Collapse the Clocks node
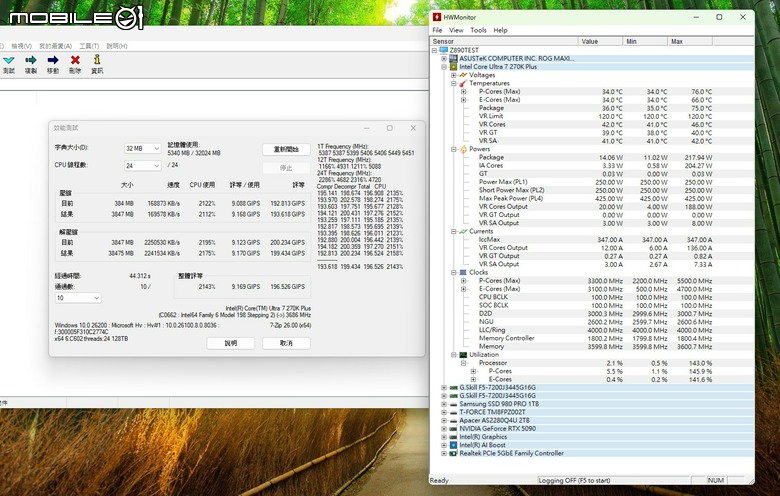Image resolution: width=780 pixels, height=496 pixels. (454, 273)
